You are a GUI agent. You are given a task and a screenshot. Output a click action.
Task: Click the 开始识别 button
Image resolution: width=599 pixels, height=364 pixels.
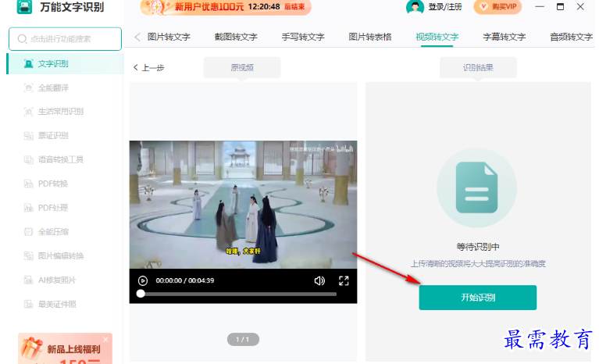pyautogui.click(x=477, y=298)
